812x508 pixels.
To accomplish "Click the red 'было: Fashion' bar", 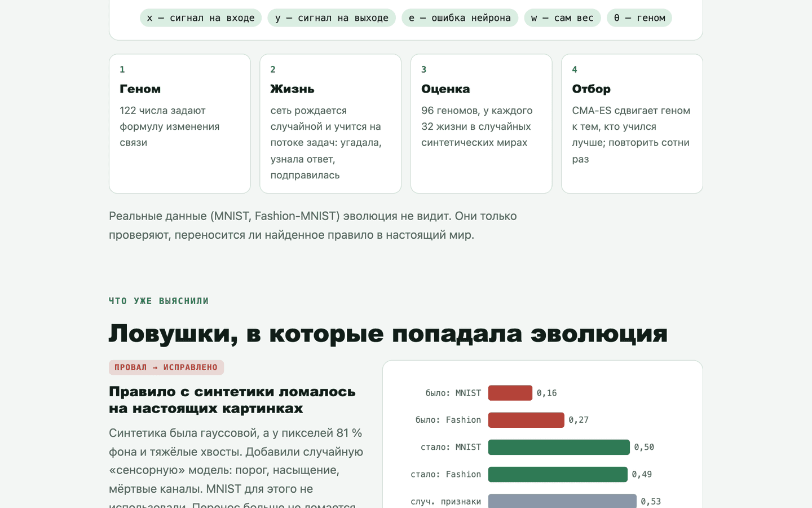I will tap(526, 420).
